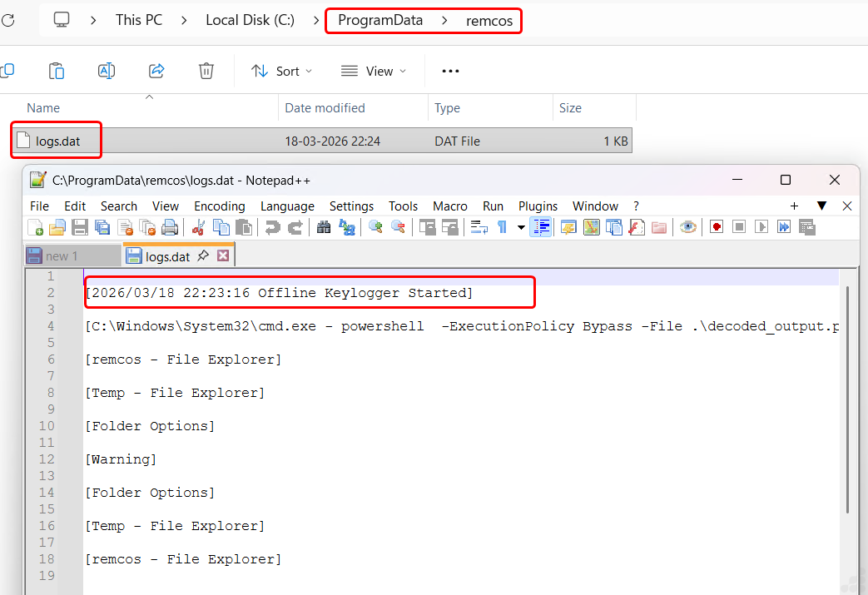Open the show-symbols dropdown arrow beside pilcrow
868x595 pixels.
[x=521, y=227]
